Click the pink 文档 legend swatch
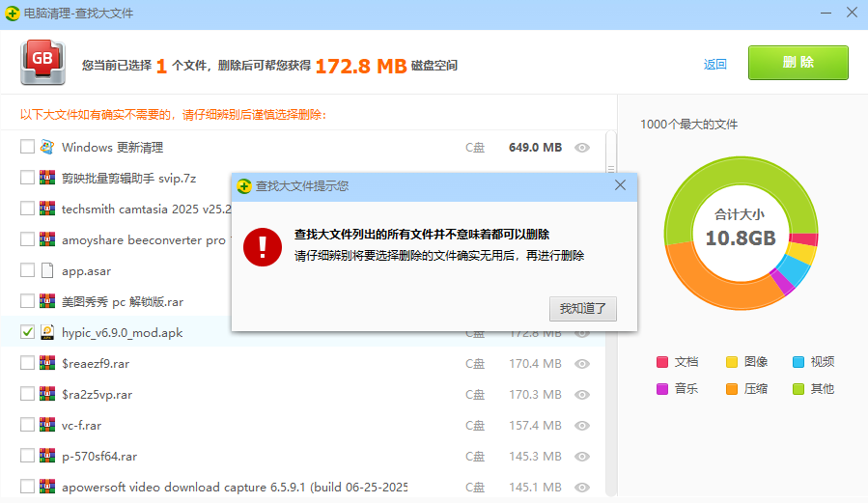868x503 pixels. pos(662,362)
